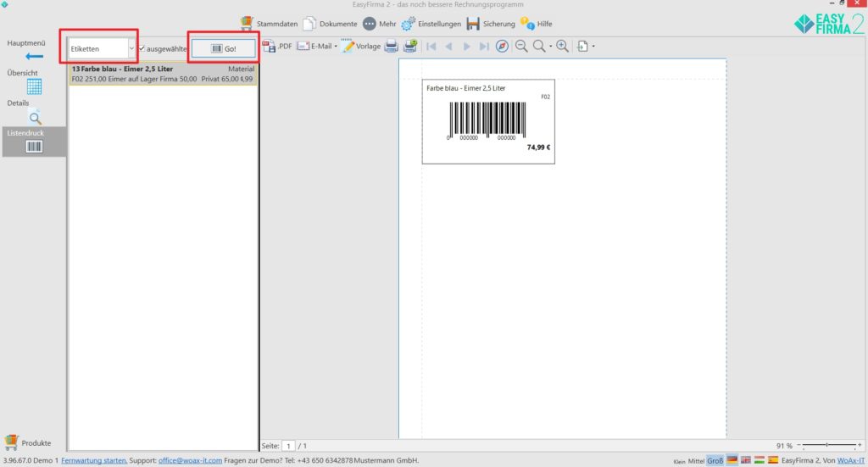Open the Stammdaten shopping cart menu
This screenshot has width=868, height=467.
point(269,24)
